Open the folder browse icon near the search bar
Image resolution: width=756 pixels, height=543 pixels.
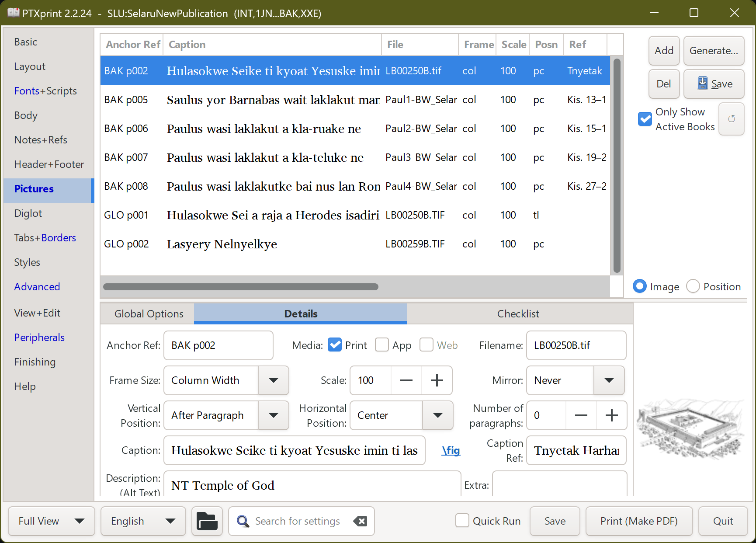tap(207, 521)
